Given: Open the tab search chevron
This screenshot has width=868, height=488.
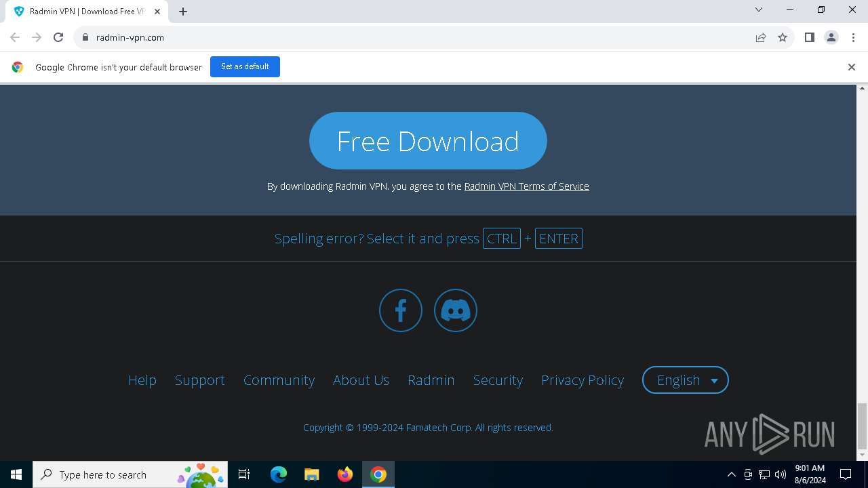Looking at the screenshot, I should 759,9.
